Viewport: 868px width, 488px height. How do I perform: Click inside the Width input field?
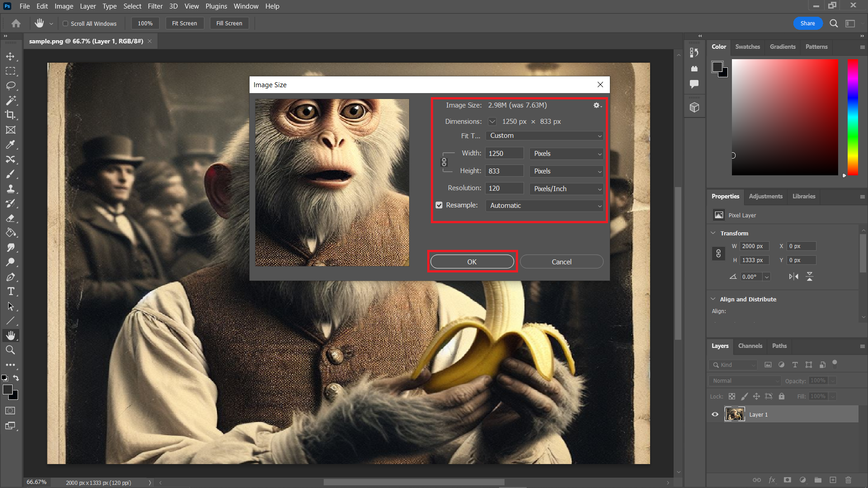click(x=504, y=153)
